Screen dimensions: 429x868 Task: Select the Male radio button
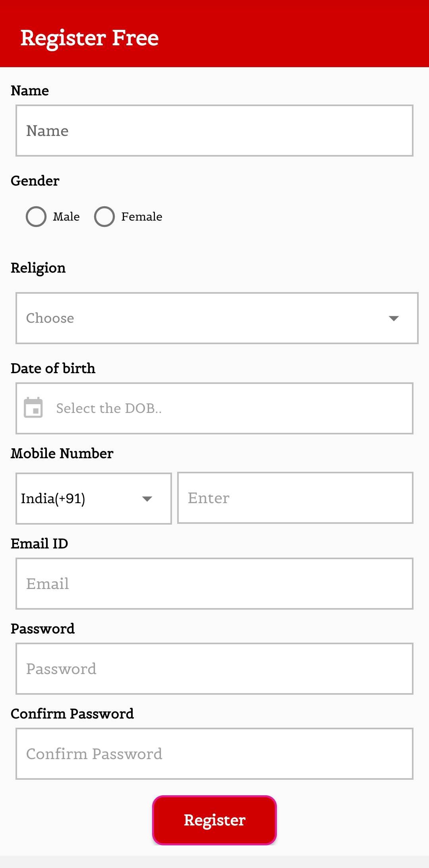(x=36, y=217)
